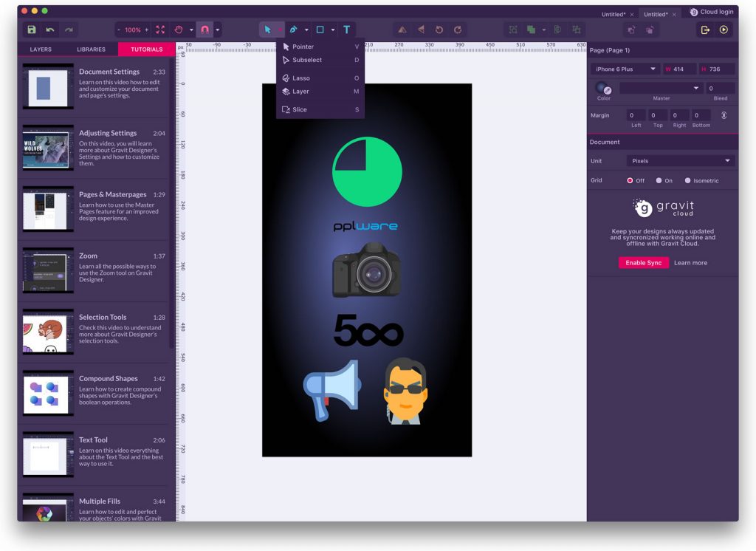Click the Learn more link
The width and height of the screenshot is (756, 551).
point(690,262)
